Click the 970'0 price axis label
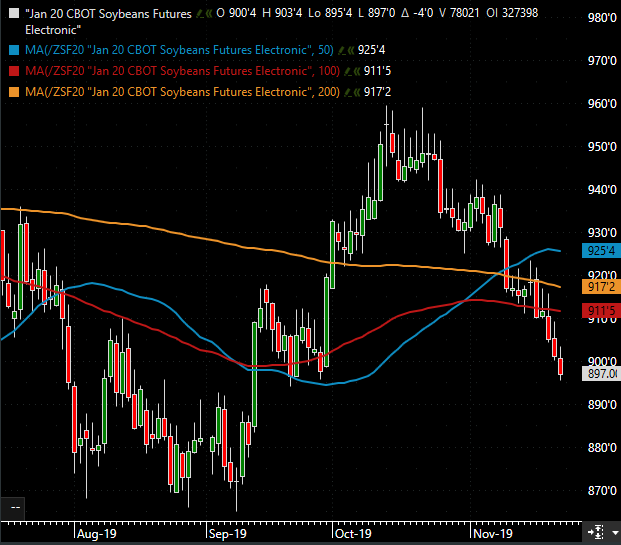621x545 pixels. pos(602,61)
